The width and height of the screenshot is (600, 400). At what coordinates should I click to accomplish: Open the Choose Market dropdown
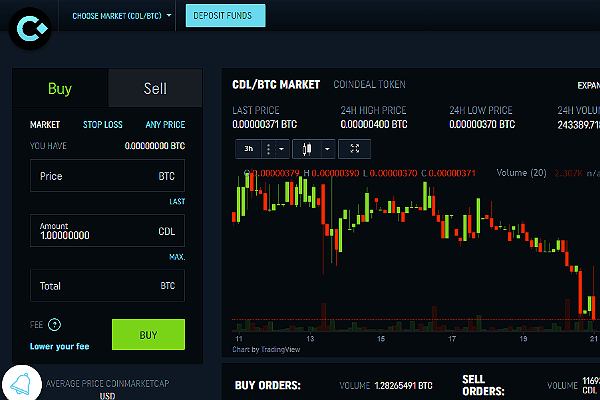122,16
